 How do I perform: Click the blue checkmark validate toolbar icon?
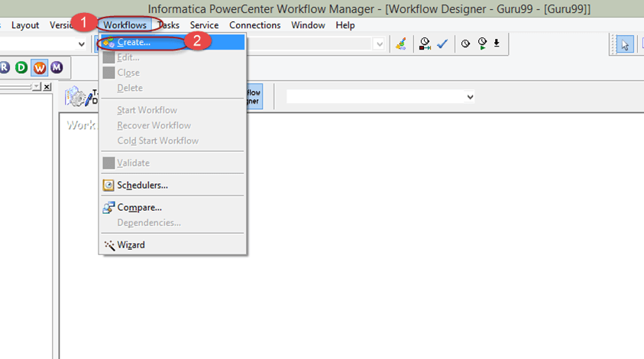pyautogui.click(x=442, y=44)
